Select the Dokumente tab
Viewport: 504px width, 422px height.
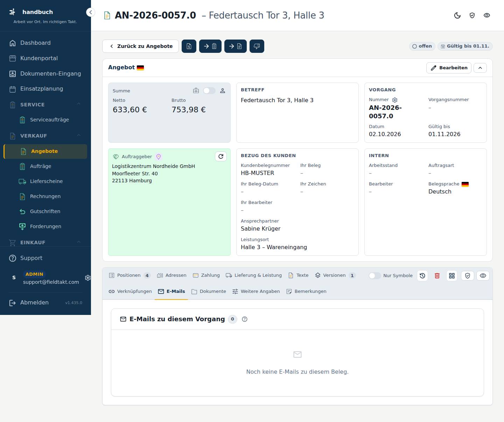point(209,291)
